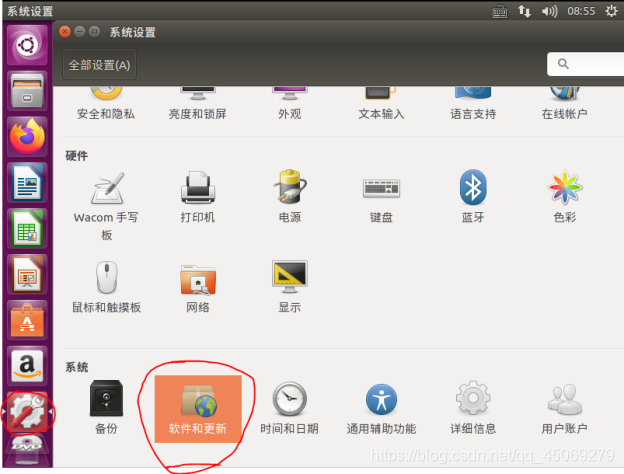
Task: Open Keyboard settings
Action: pos(381,200)
